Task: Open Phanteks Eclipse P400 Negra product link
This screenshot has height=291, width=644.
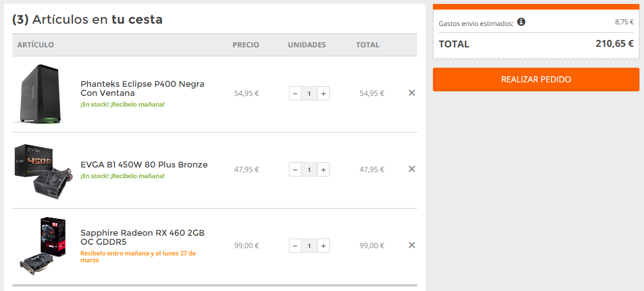Action: 143,89
